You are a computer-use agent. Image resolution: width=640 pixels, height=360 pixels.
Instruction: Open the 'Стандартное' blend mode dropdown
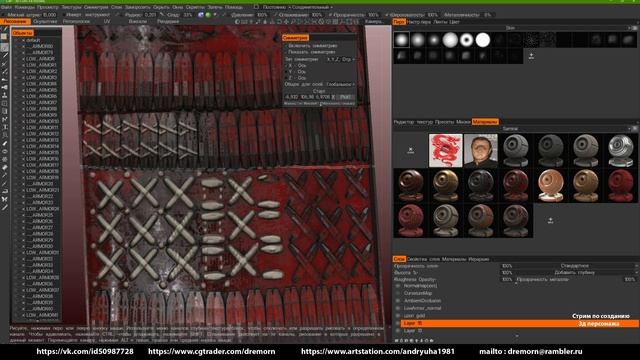576,266
